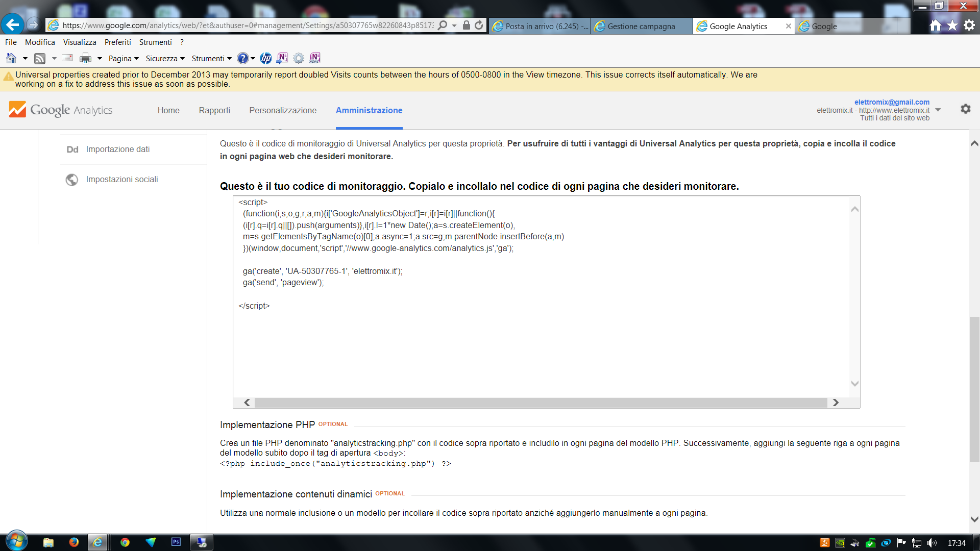Click the Dd Importazione dati icon
980x551 pixels.
pyautogui.click(x=72, y=149)
